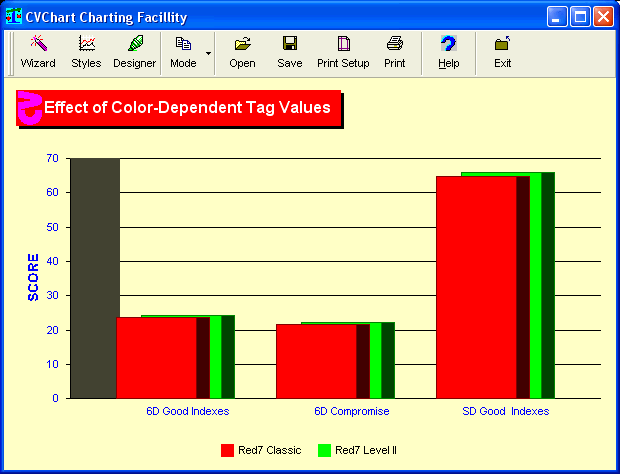Save the chart using Save icon
This screenshot has width=620, height=474.
coord(289,52)
